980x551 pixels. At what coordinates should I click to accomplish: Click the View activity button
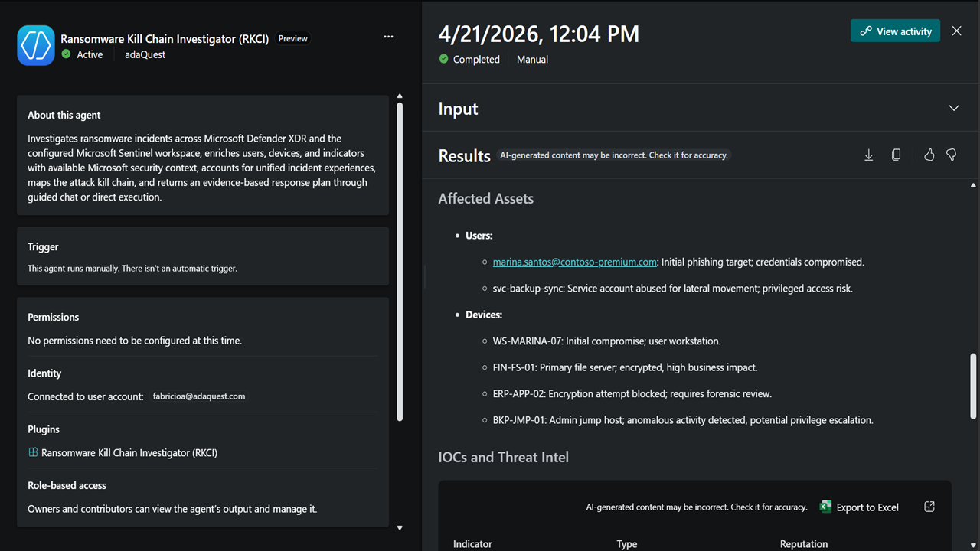pyautogui.click(x=895, y=31)
